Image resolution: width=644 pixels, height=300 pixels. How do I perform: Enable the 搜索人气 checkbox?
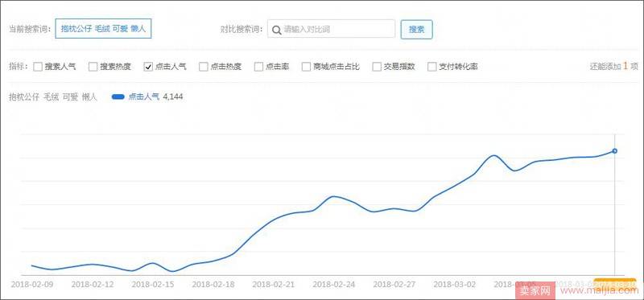[x=38, y=67]
